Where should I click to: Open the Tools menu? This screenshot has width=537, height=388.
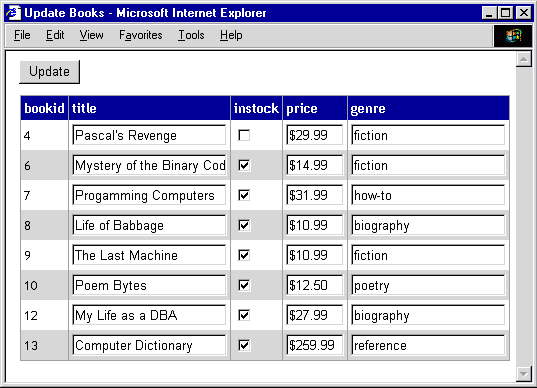pos(191,35)
